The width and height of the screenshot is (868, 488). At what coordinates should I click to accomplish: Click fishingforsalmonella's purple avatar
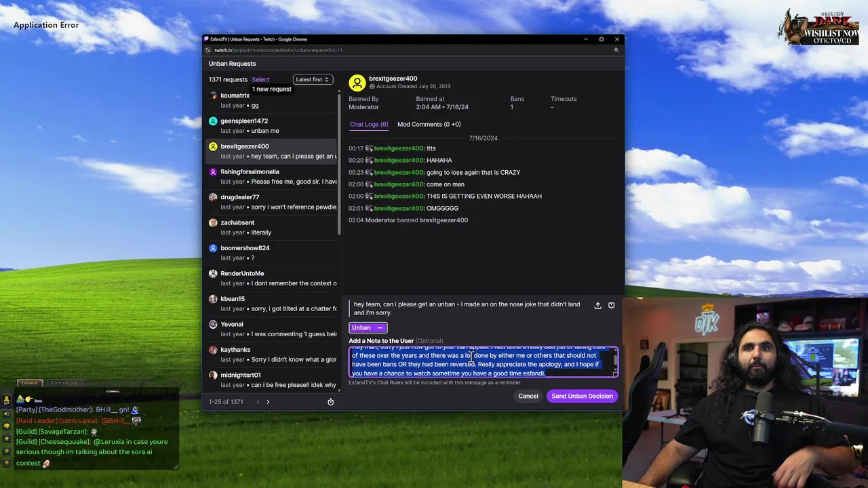pyautogui.click(x=213, y=171)
